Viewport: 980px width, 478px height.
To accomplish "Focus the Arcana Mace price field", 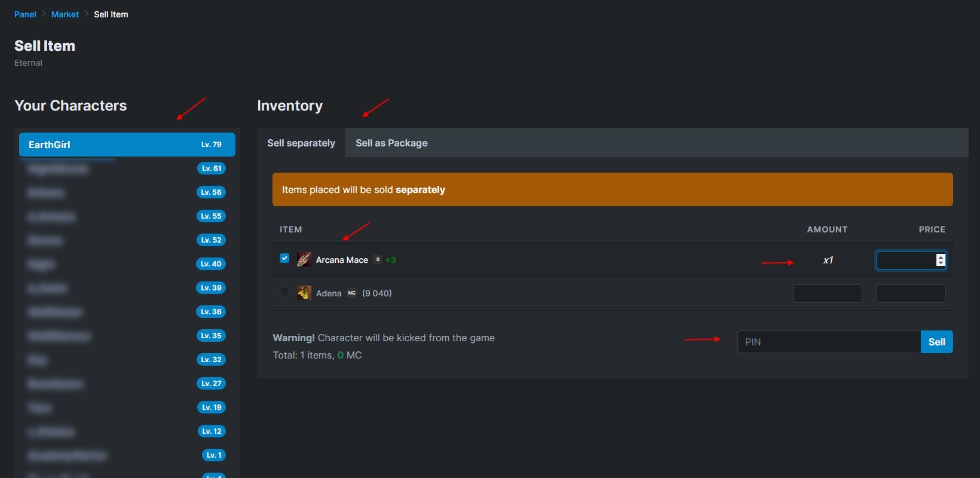I will point(905,260).
